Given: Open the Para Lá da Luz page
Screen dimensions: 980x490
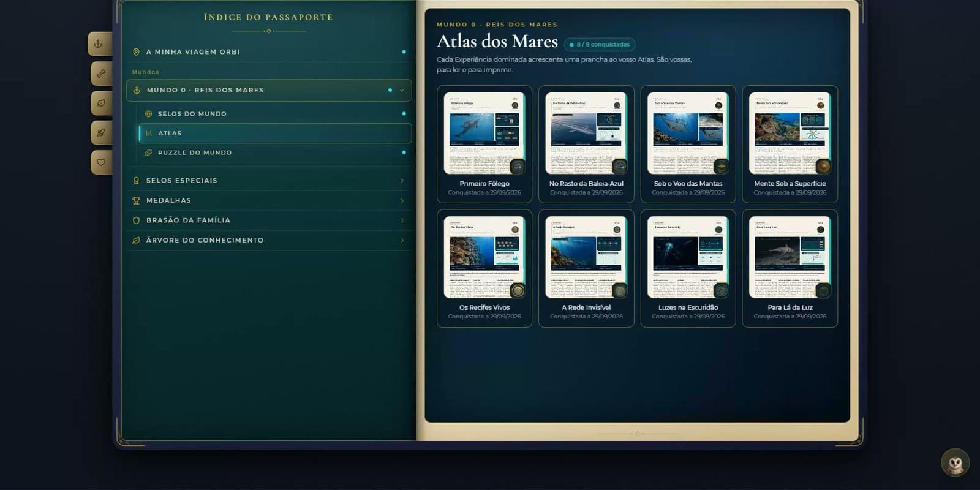Looking at the screenshot, I should point(790,268).
